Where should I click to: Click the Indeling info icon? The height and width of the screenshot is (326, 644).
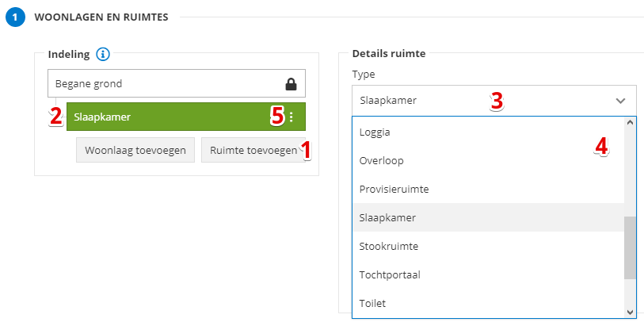point(102,55)
